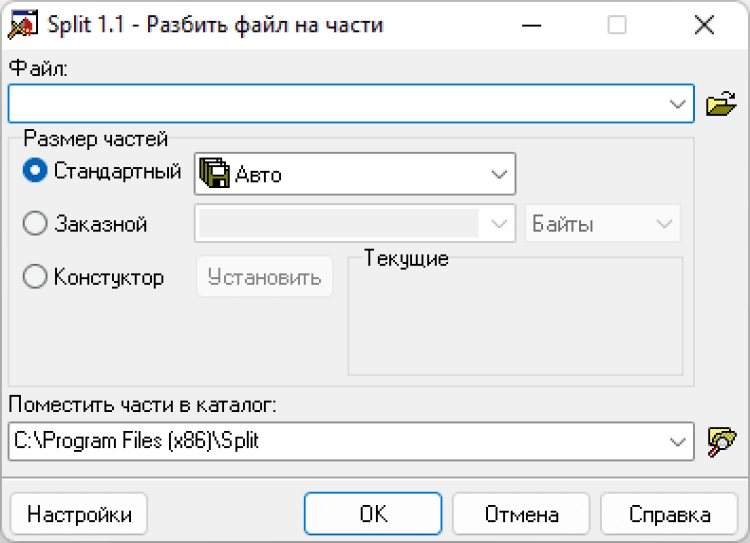Open the Авто standard size dropdown
The height and width of the screenshot is (543, 750).
pyautogui.click(x=499, y=174)
